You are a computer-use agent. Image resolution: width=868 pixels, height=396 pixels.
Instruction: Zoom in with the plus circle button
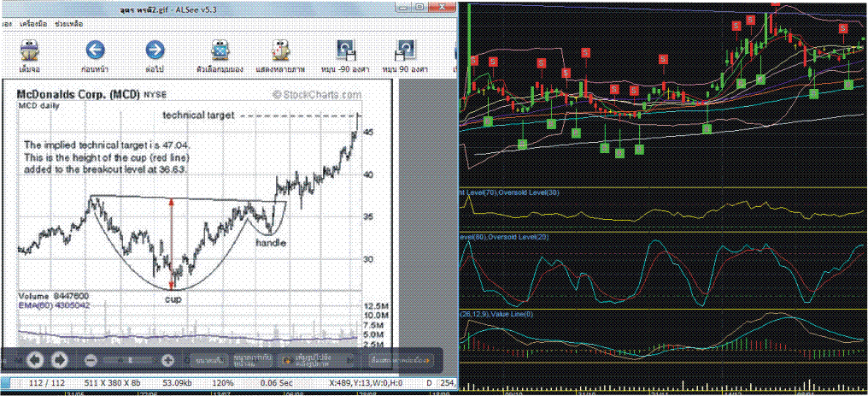tap(167, 361)
